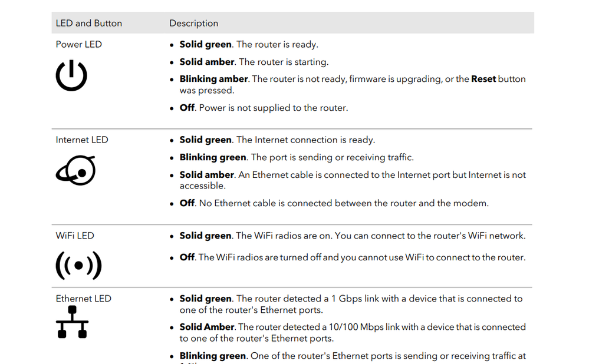Click the bold word "Reset"
The width and height of the screenshot is (589, 364).
click(483, 79)
